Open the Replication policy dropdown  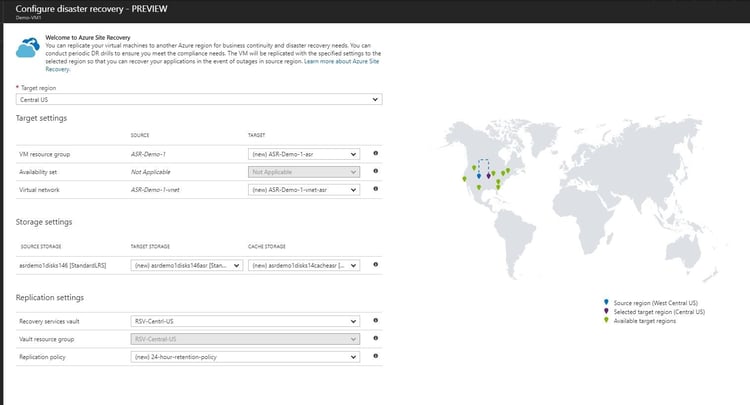[x=245, y=357]
